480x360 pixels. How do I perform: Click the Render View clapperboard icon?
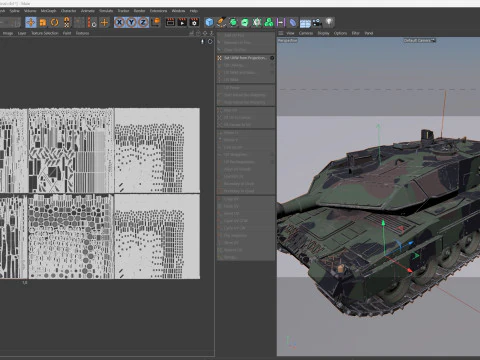tap(170, 23)
